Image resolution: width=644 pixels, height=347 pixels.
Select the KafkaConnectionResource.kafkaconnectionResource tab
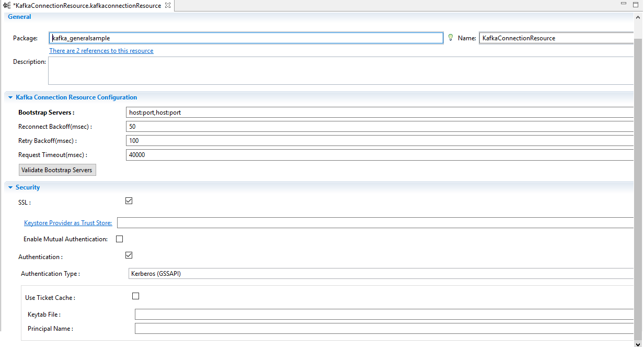point(87,5)
